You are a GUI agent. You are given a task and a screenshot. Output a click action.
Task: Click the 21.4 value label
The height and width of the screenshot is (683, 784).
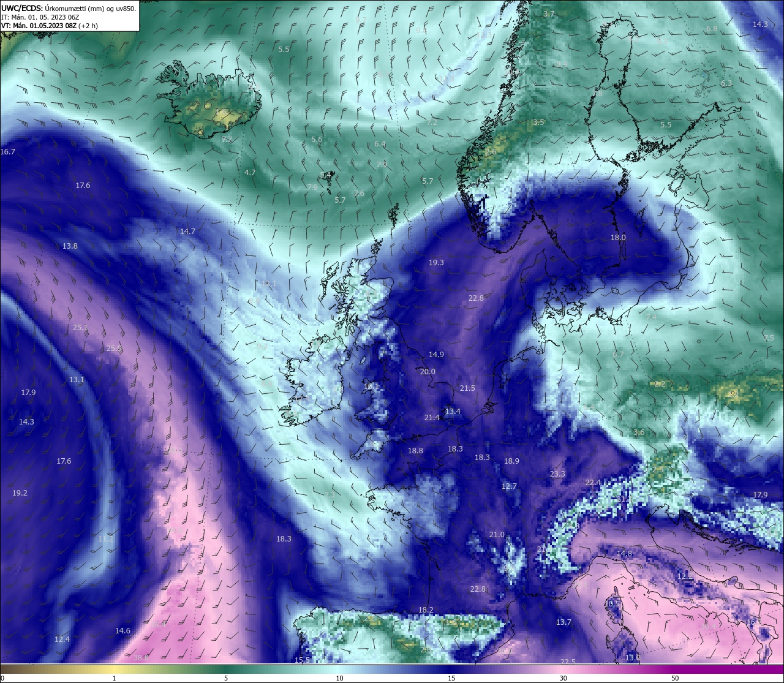432,417
